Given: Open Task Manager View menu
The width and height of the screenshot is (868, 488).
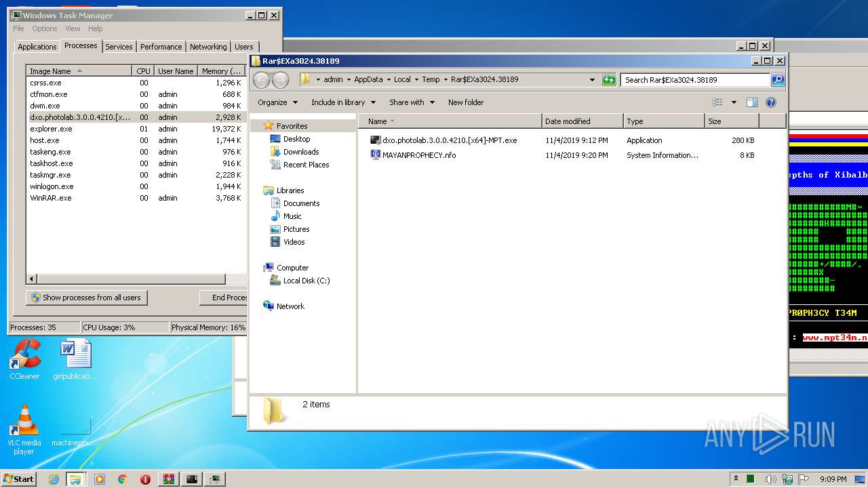Looking at the screenshot, I should [x=73, y=28].
